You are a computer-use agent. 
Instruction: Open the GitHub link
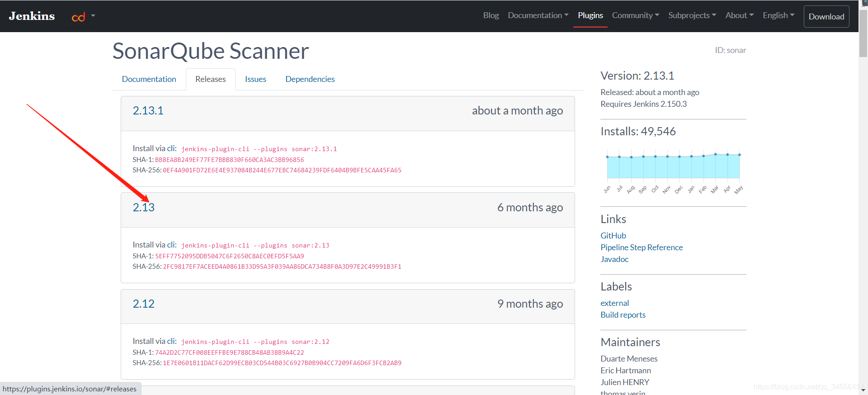[613, 236]
